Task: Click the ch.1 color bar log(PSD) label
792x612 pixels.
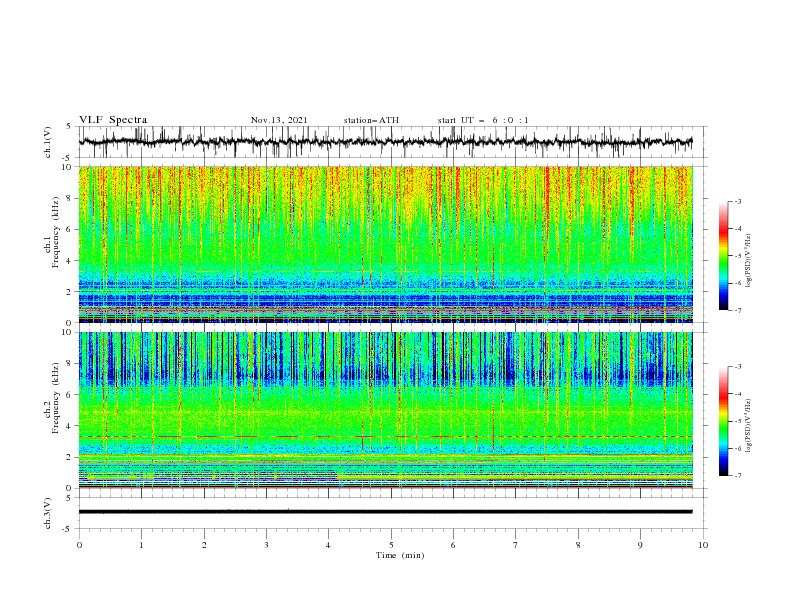Action: (748, 261)
